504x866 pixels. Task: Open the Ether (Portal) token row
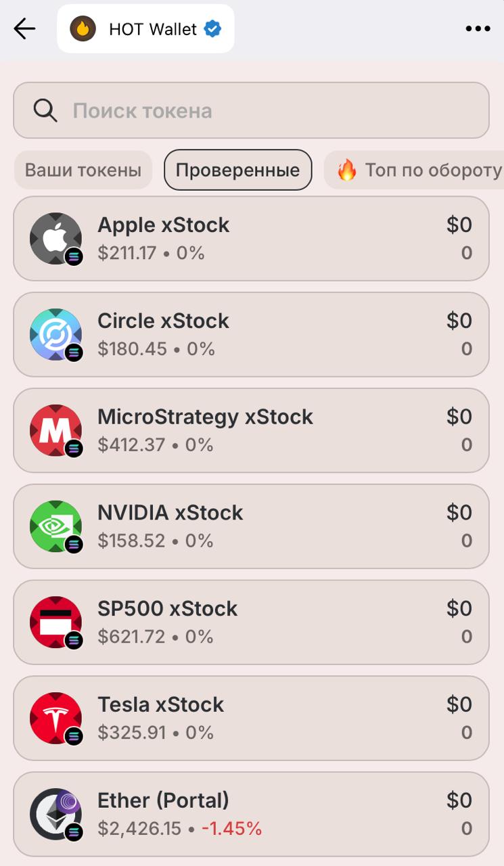click(x=251, y=815)
